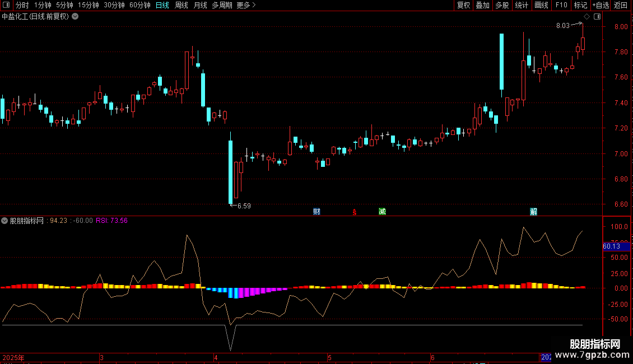
Task: Click the -50.00 indicator axis label
Action: [618, 319]
